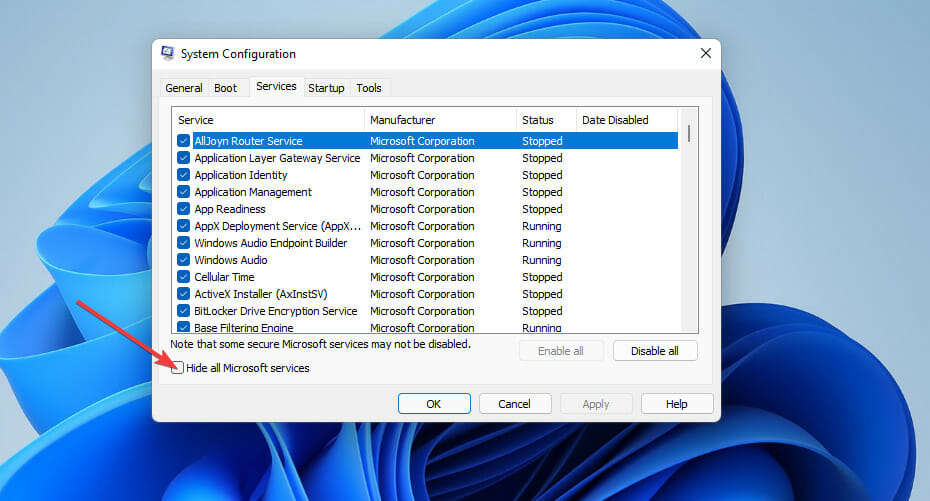Uncheck Application Layer Gateway Service checkbox

[x=183, y=158]
